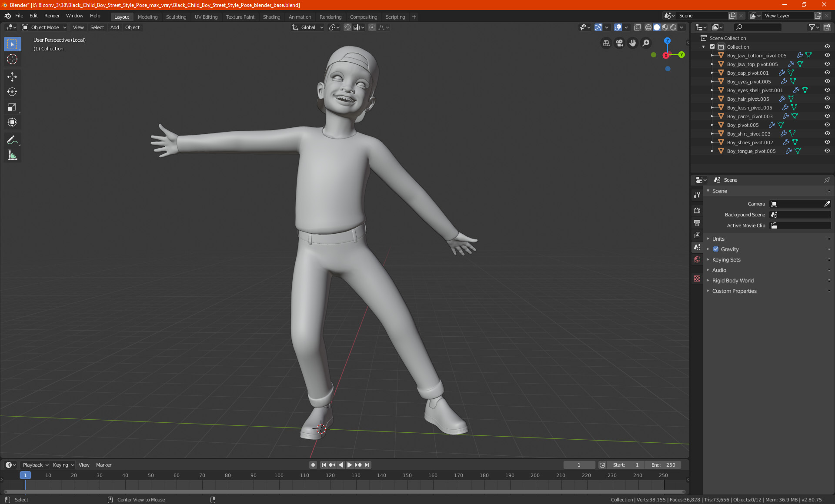This screenshot has width=835, height=504.
Task: Select the Rotate tool
Action: pyautogui.click(x=12, y=92)
